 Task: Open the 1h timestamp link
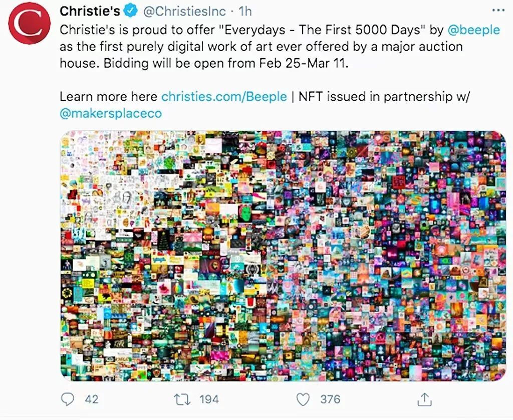tap(244, 11)
